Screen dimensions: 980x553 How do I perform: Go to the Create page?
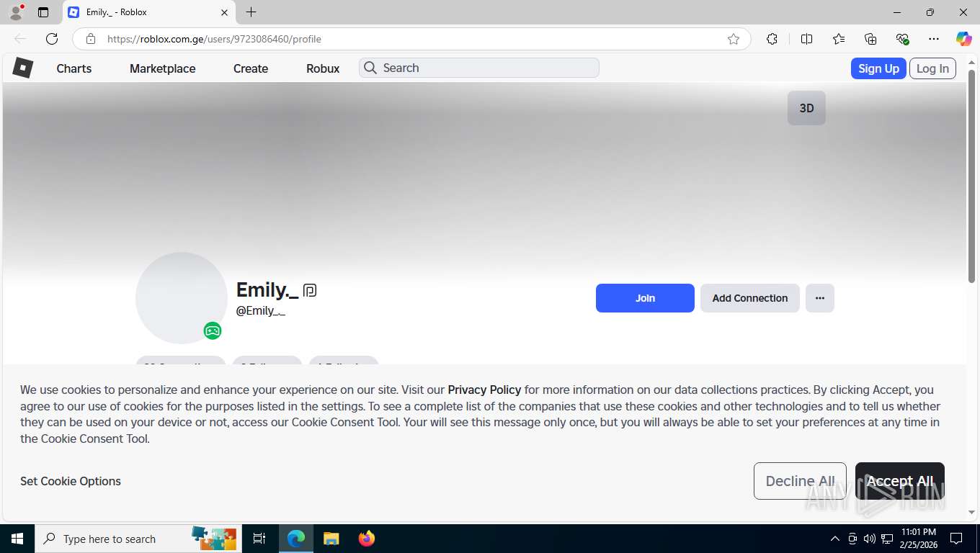251,68
